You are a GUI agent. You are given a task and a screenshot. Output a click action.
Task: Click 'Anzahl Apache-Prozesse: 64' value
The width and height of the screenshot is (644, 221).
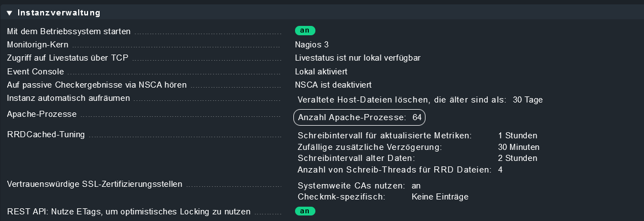[x=359, y=117]
